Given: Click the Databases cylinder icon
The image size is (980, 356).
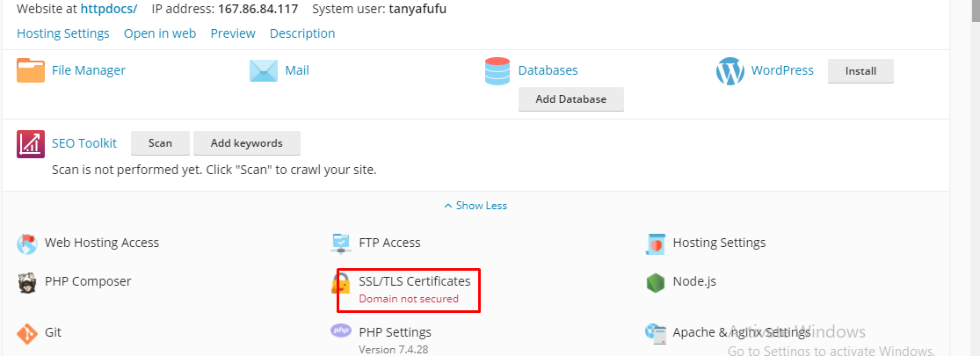Looking at the screenshot, I should tap(497, 70).
